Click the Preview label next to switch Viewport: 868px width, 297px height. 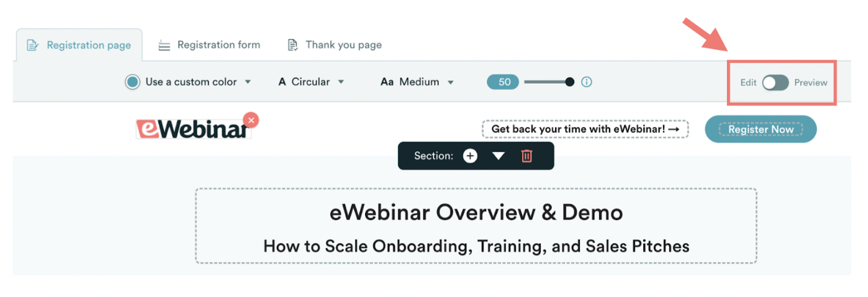tap(811, 83)
